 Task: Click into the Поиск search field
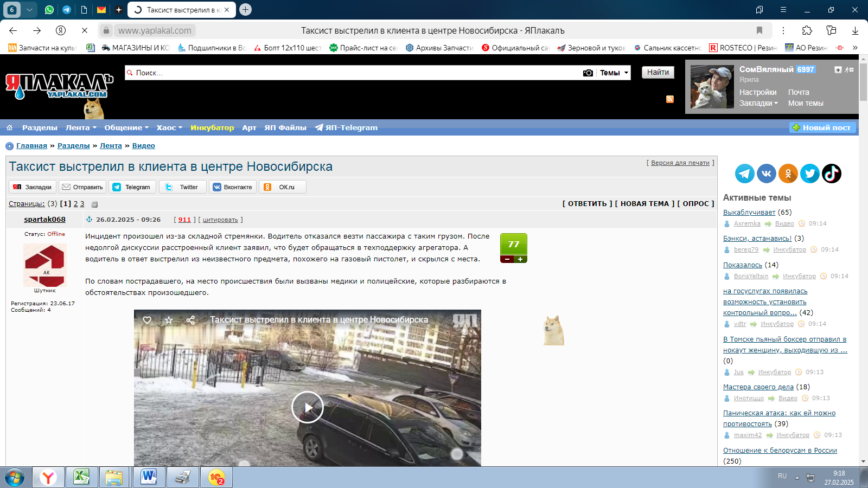point(353,73)
